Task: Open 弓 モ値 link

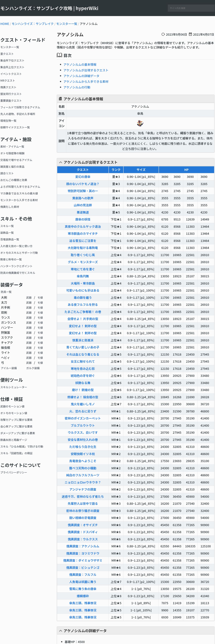Action: [40, 363]
